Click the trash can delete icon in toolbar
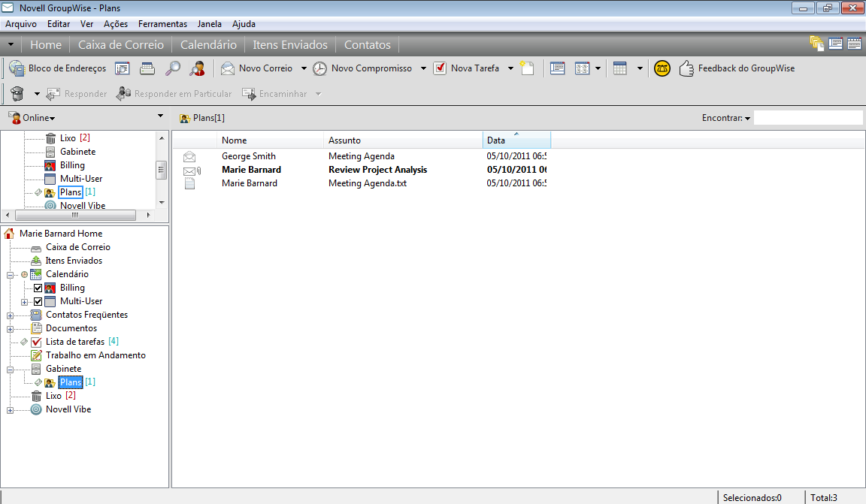Screen dimensions: 866x504 point(18,94)
